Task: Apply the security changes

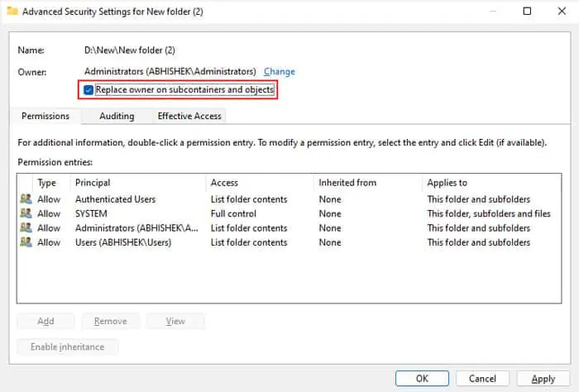Action: click(x=543, y=378)
